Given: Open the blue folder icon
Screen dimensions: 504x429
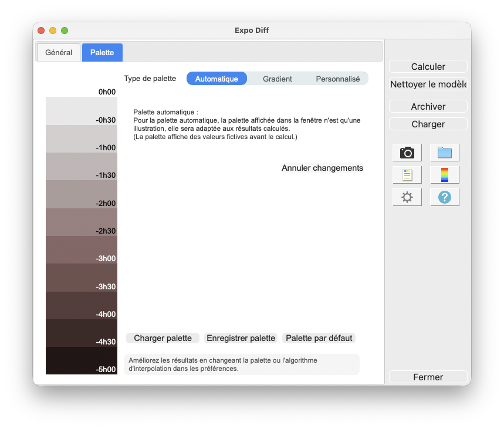Looking at the screenshot, I should [445, 153].
